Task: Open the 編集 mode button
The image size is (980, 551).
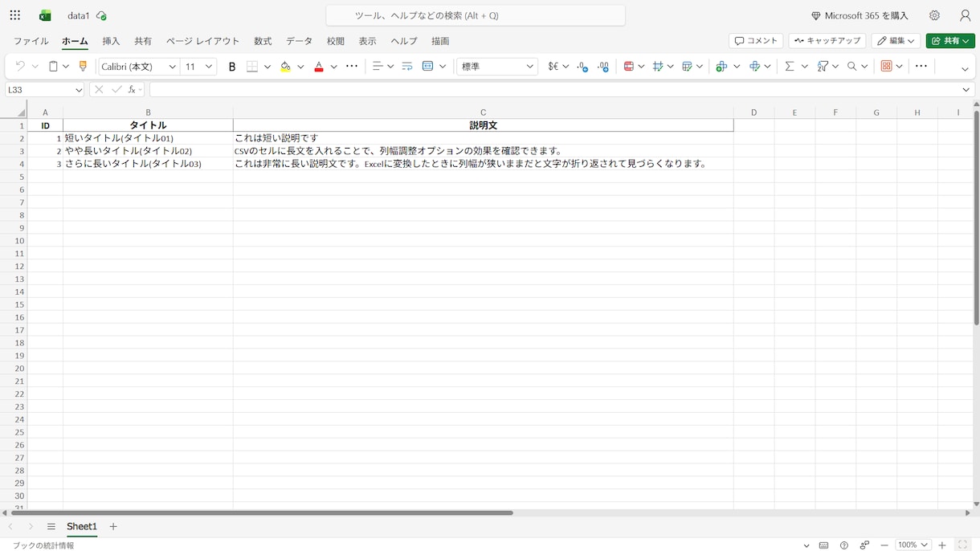Action: pos(896,41)
